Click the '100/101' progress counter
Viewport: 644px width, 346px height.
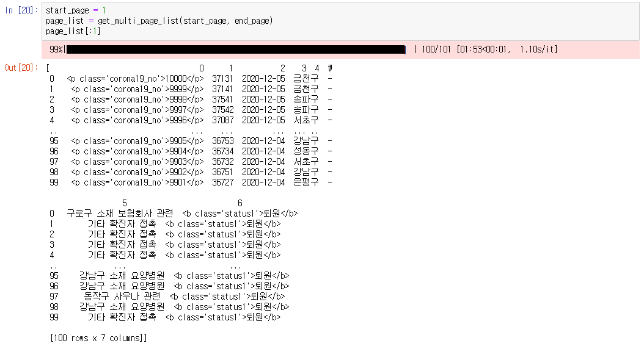[436, 49]
